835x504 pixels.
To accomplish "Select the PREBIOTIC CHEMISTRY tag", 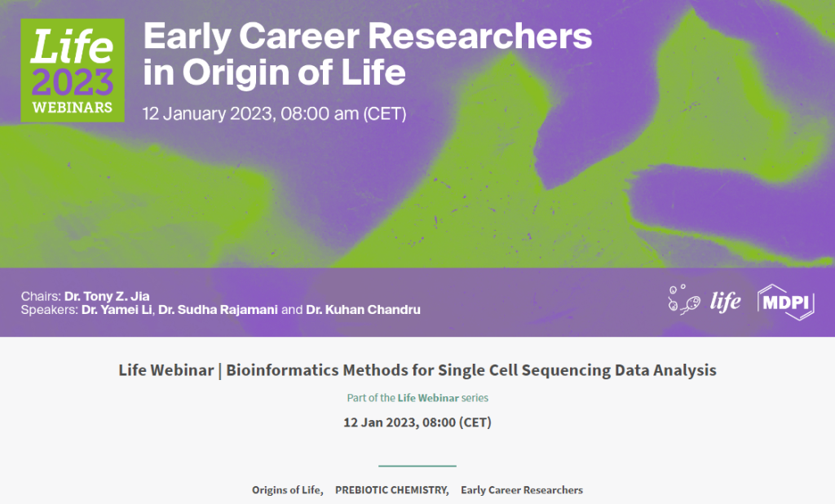I will coord(391,490).
